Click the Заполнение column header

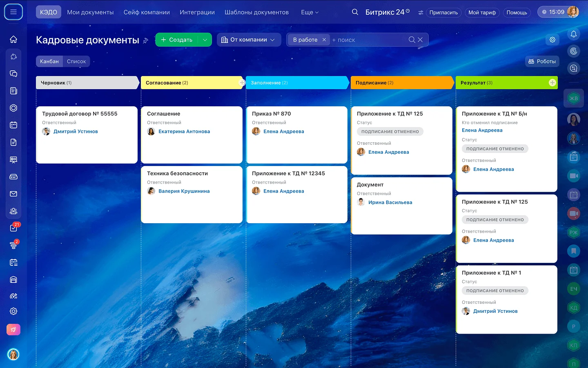coord(297,83)
